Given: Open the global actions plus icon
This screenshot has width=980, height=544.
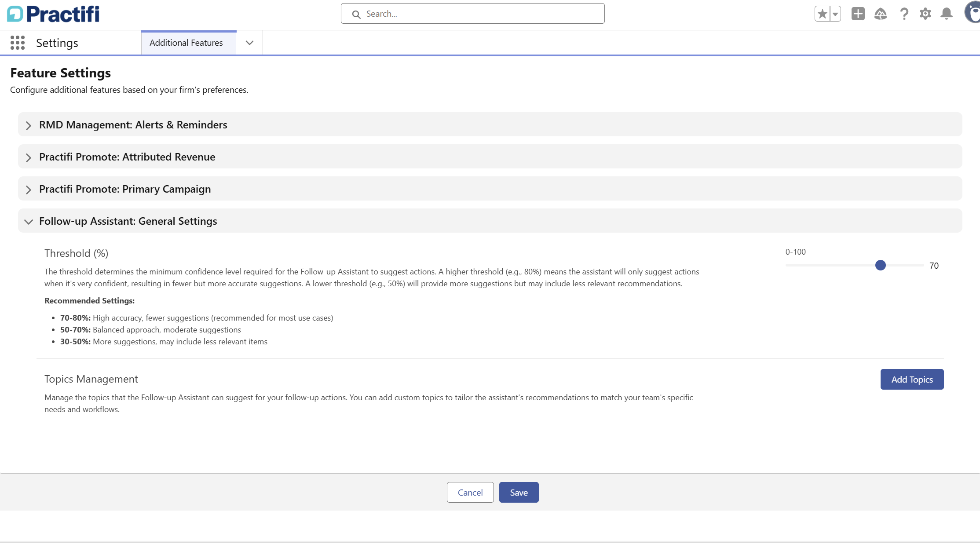Looking at the screenshot, I should click(x=858, y=14).
